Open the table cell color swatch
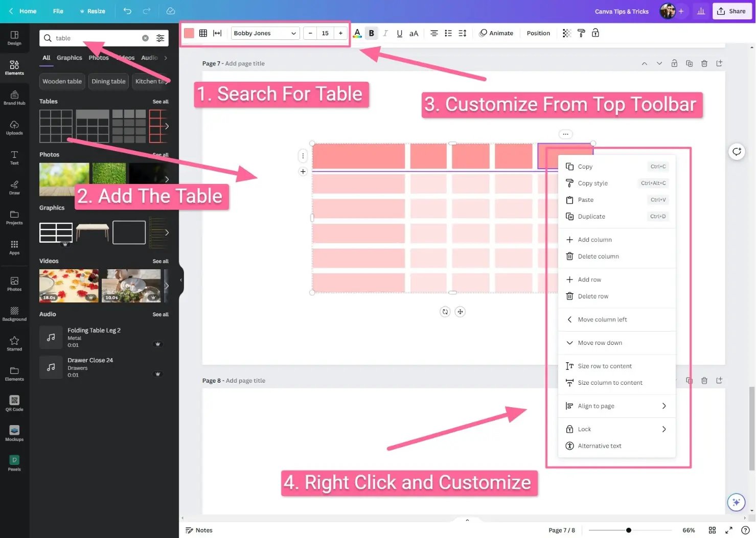Image resolution: width=756 pixels, height=538 pixels. (189, 33)
